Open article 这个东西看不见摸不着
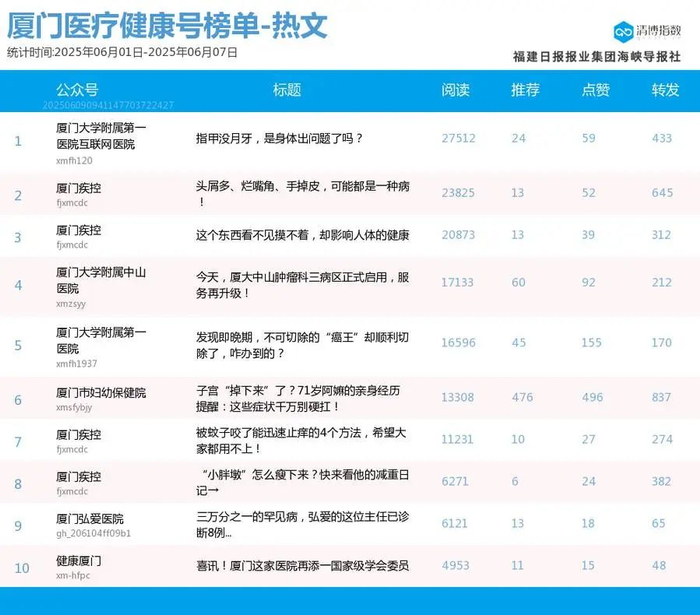 (302, 235)
